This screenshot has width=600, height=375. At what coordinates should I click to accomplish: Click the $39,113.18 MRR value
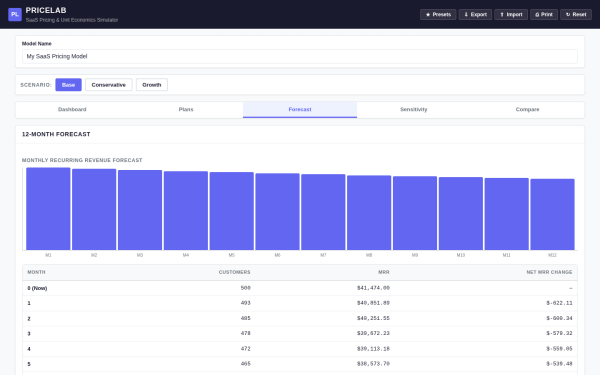click(x=373, y=349)
